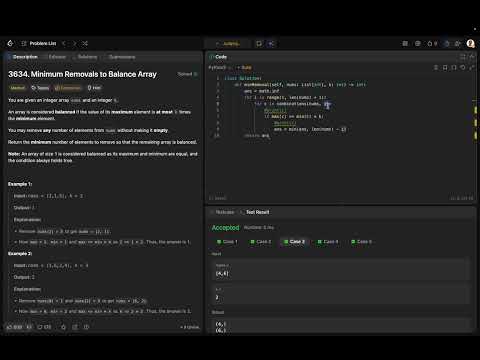Image resolution: width=480 pixels, height=360 pixels.
Task: Click the Accepted result status
Action: (x=226, y=228)
